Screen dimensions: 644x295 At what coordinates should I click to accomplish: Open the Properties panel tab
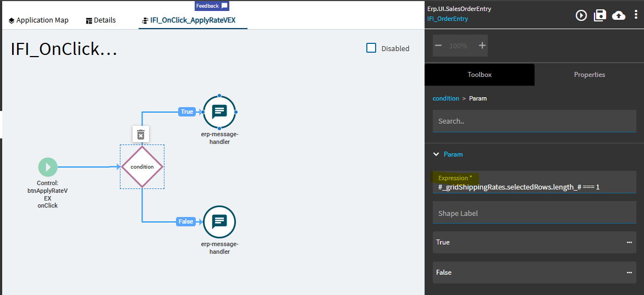pos(590,75)
